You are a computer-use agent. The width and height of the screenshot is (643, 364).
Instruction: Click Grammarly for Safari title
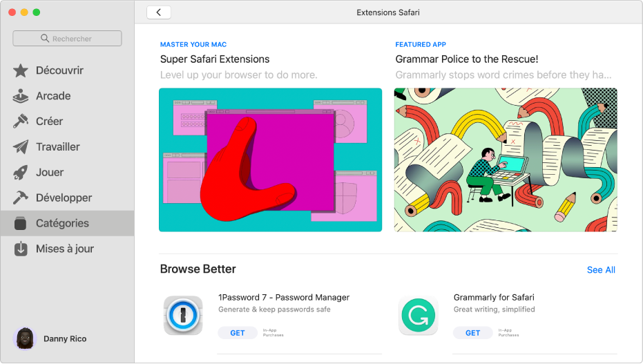pos(494,297)
